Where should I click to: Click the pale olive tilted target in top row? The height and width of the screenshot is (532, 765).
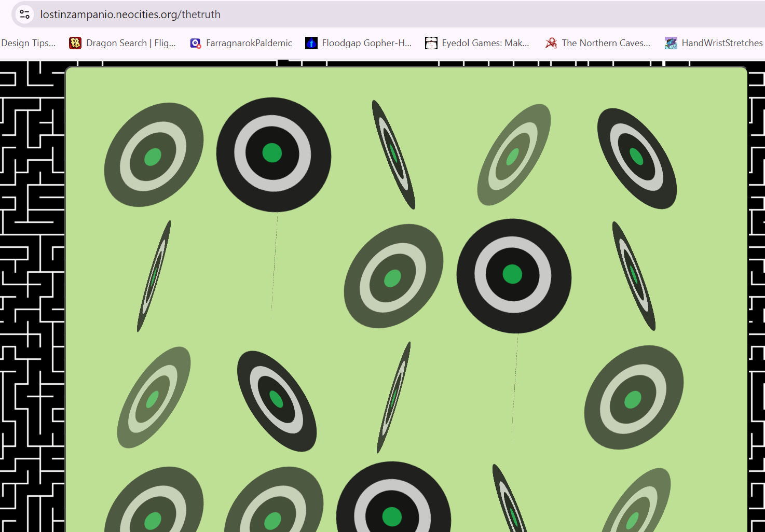point(514,155)
